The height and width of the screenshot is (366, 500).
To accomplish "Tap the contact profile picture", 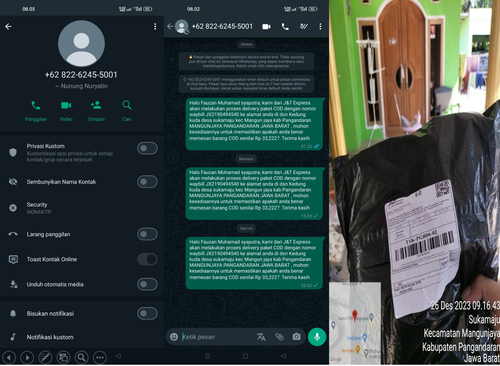I will point(81,43).
